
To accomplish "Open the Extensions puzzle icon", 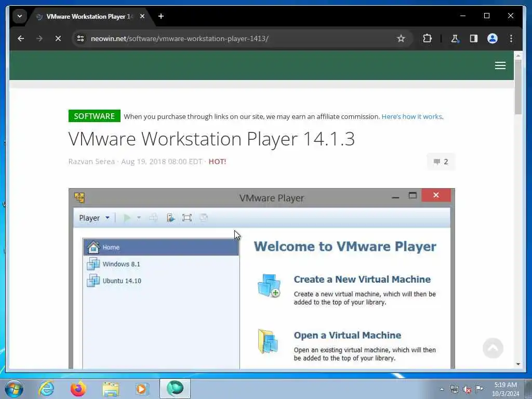I will 427,38.
